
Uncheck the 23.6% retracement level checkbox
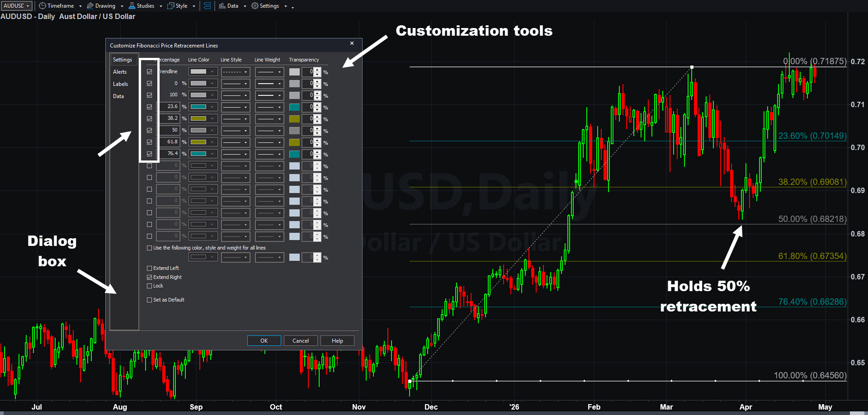click(x=149, y=107)
